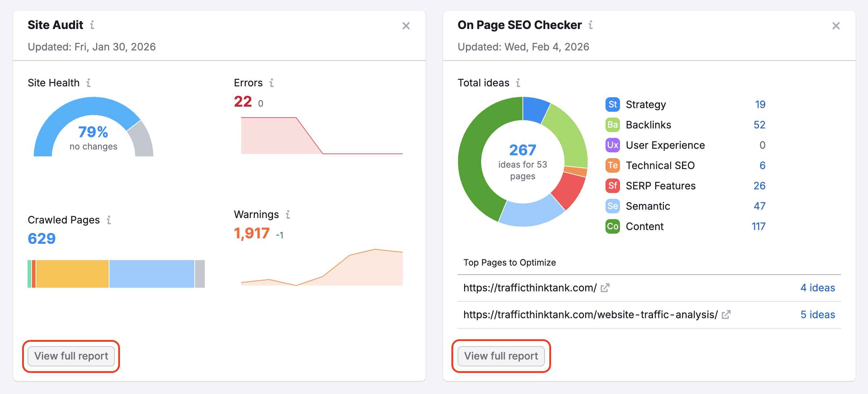This screenshot has height=394, width=868.
Task: Click the Semantic category icon
Action: [612, 206]
